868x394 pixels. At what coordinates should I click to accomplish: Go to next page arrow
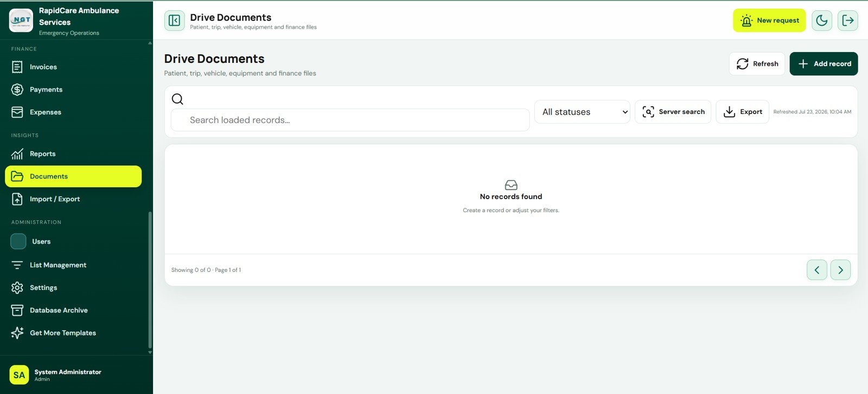point(840,270)
